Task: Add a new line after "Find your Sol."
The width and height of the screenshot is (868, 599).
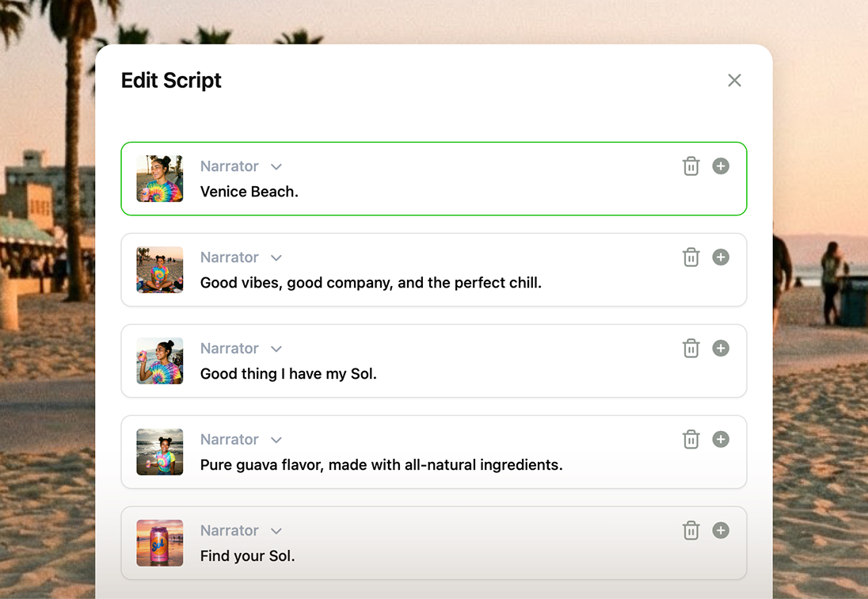Action: coord(721,530)
